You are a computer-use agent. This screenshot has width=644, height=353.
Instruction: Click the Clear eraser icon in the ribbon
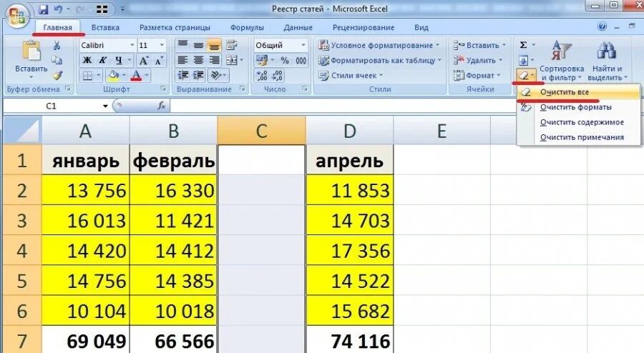[523, 76]
